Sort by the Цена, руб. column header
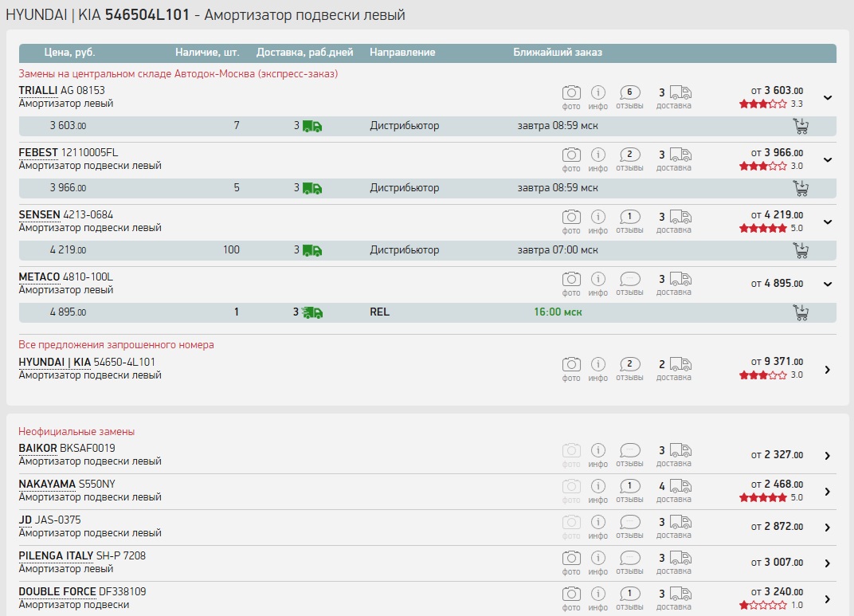The image size is (854, 616). (x=70, y=53)
